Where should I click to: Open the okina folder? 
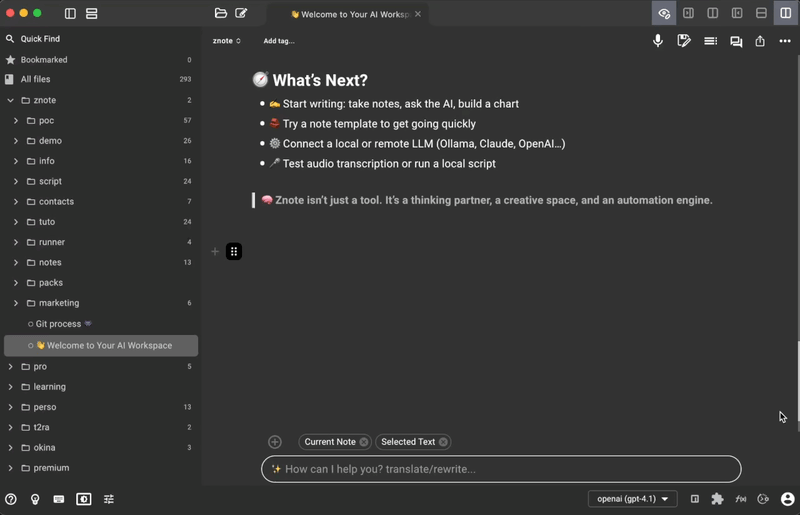[101, 448]
